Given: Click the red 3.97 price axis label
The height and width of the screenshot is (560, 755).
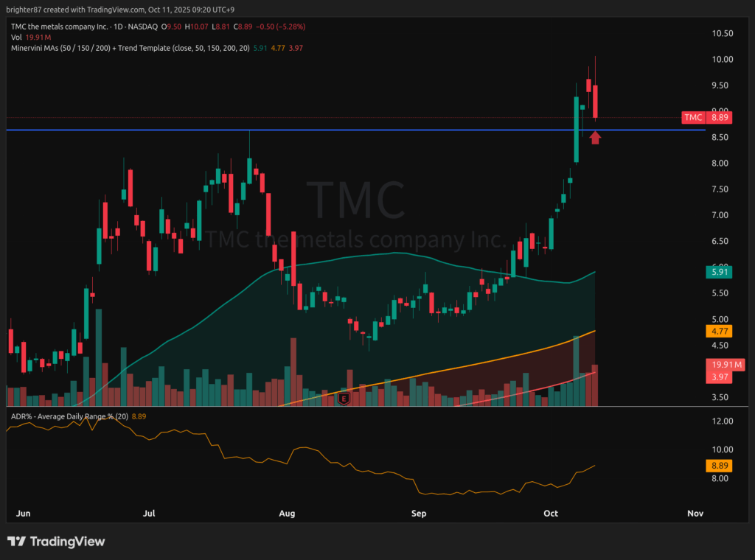Looking at the screenshot, I should [720, 377].
